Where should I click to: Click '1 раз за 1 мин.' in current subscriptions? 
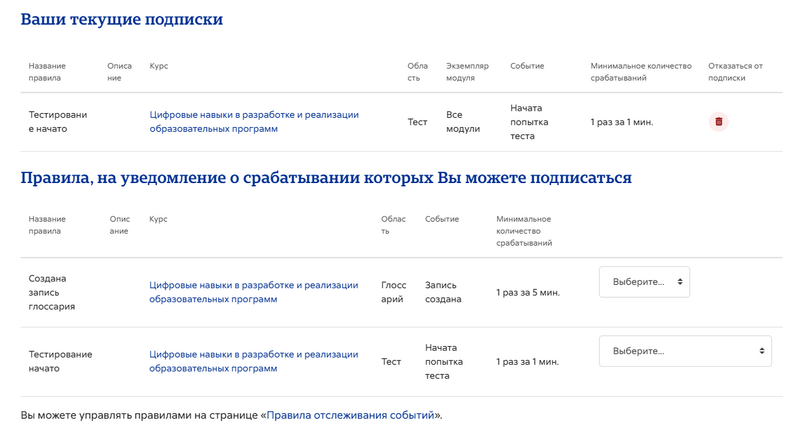(622, 122)
